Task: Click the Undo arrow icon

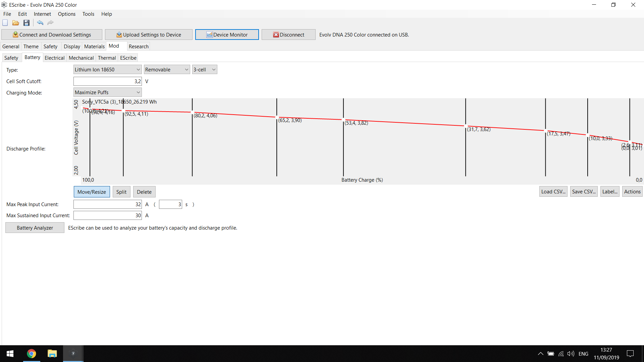Action: 40,23
